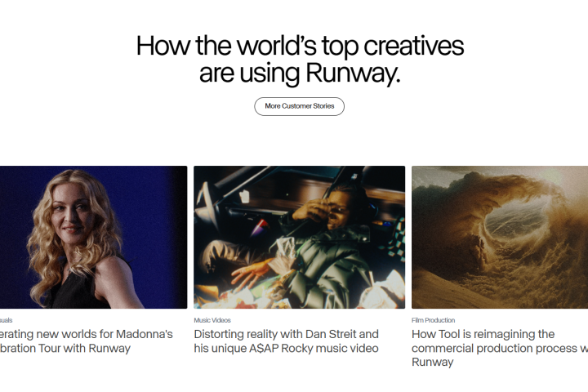The height and width of the screenshot is (392, 588).
Task: Click the heading line 'How the world's top creatives'
Action: click(x=300, y=45)
